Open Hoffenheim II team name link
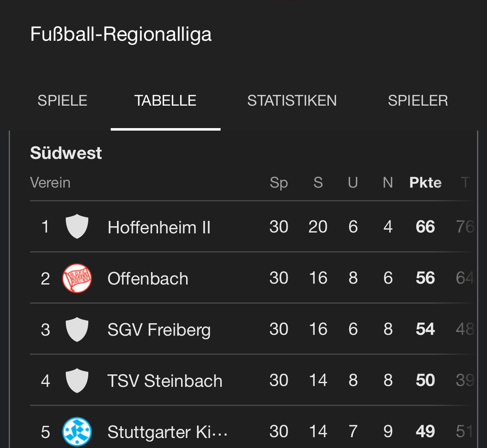This screenshot has height=448, width=487. tap(159, 228)
